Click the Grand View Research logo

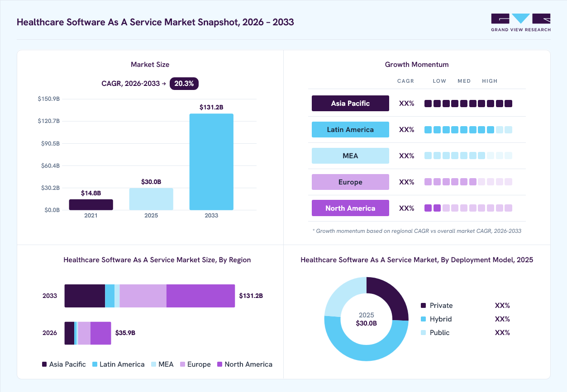(x=521, y=23)
